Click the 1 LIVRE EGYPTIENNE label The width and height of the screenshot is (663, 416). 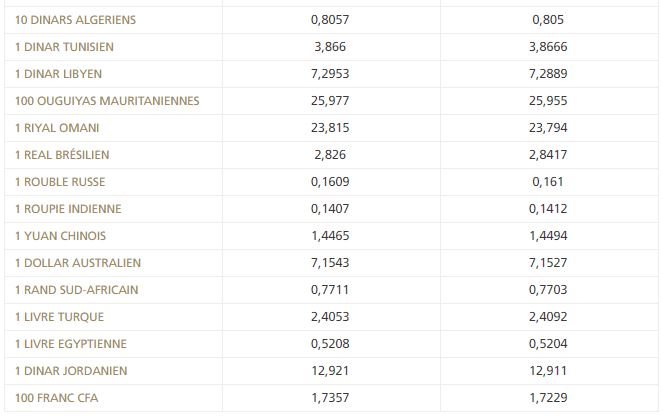click(x=72, y=344)
